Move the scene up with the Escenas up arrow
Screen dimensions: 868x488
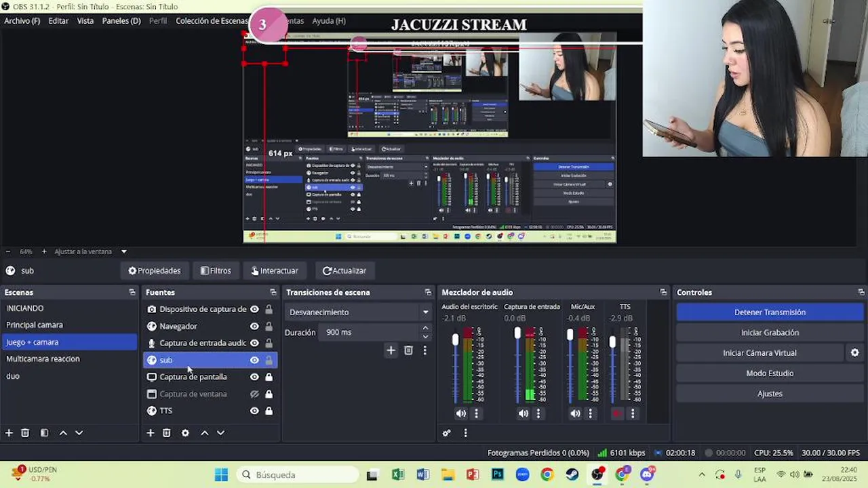(63, 432)
